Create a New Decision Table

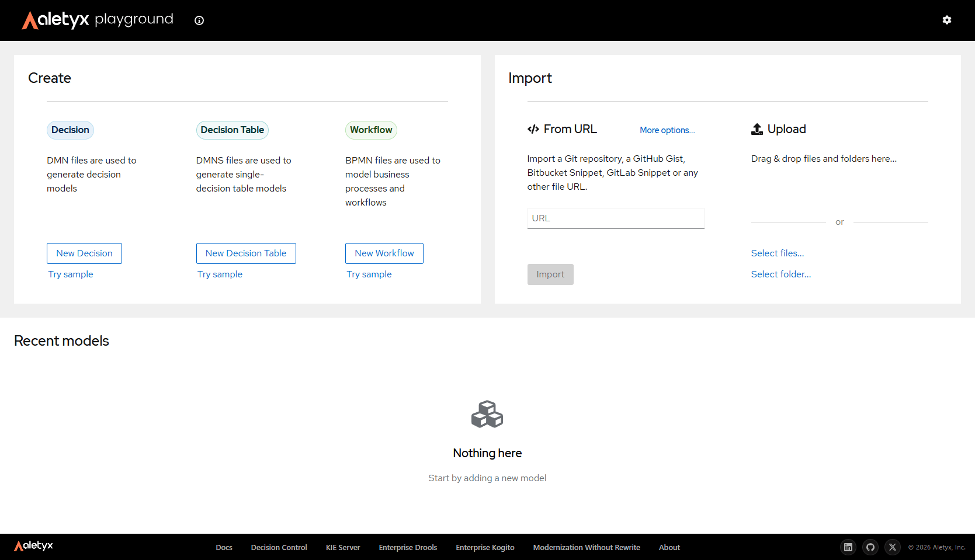[246, 253]
